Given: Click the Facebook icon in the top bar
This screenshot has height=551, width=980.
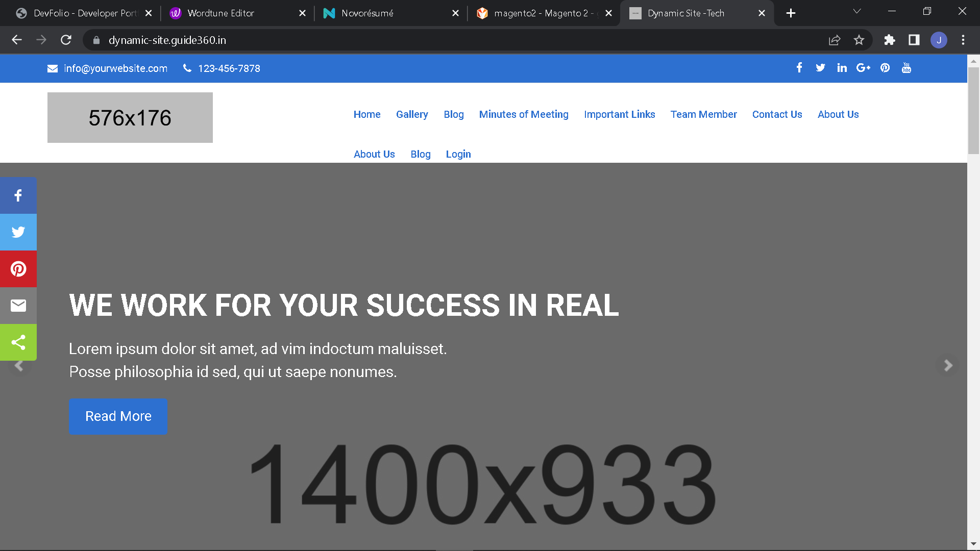Looking at the screenshot, I should pyautogui.click(x=799, y=68).
